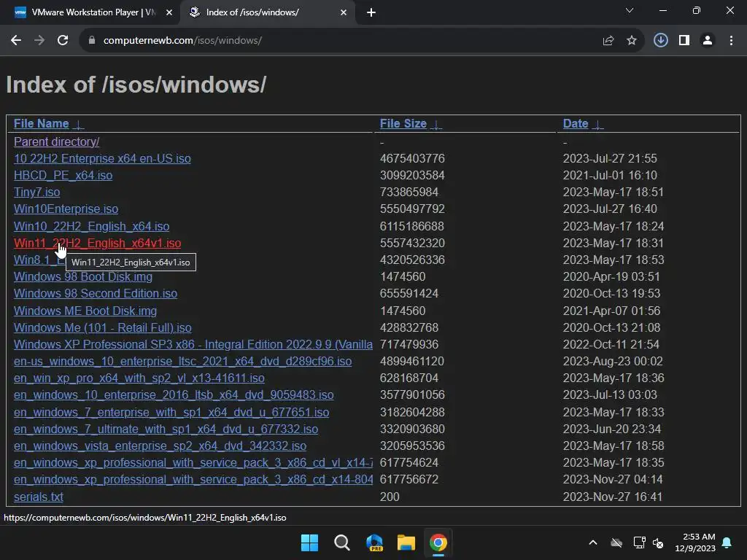Download en_windows_10_enterprise_2016_ltsb iso

pos(174,395)
